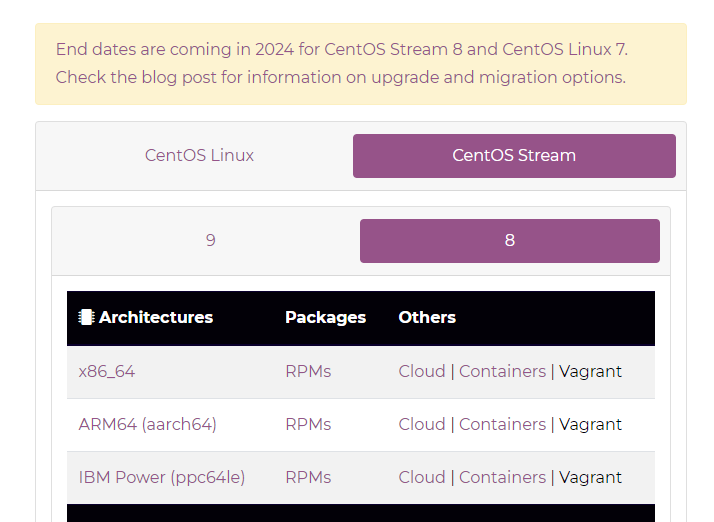This screenshot has width=714, height=522.
Task: Open Cloud link in ARM64 row
Action: coord(422,425)
